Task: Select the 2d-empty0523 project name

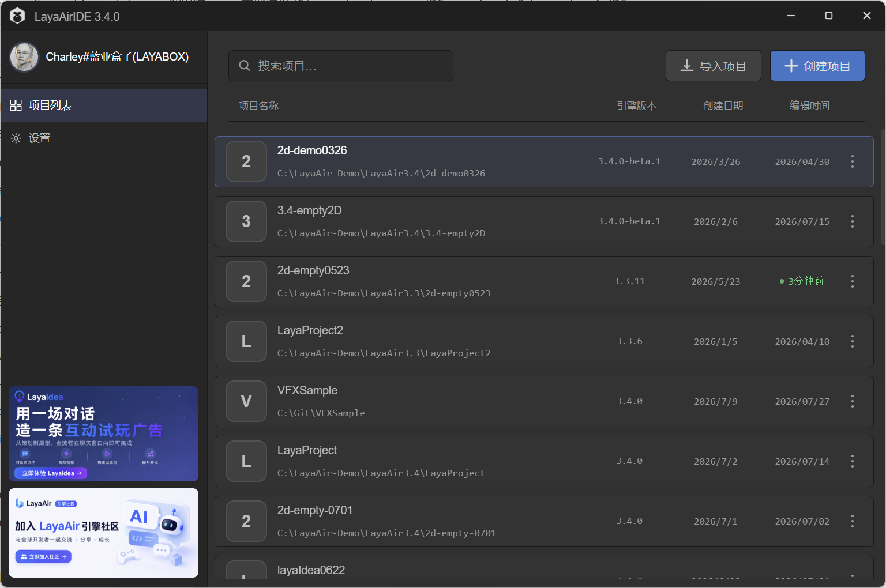Action: 313,270
